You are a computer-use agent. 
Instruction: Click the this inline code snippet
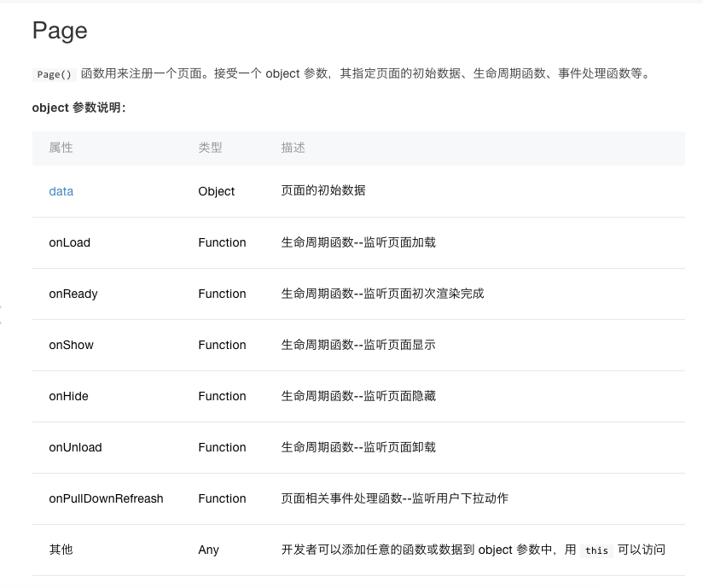pos(596,550)
